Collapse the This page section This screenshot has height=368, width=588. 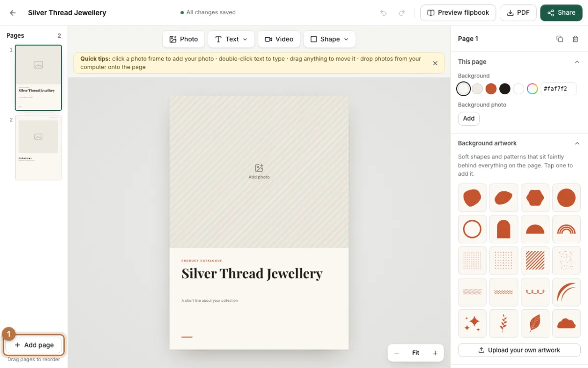tap(577, 62)
